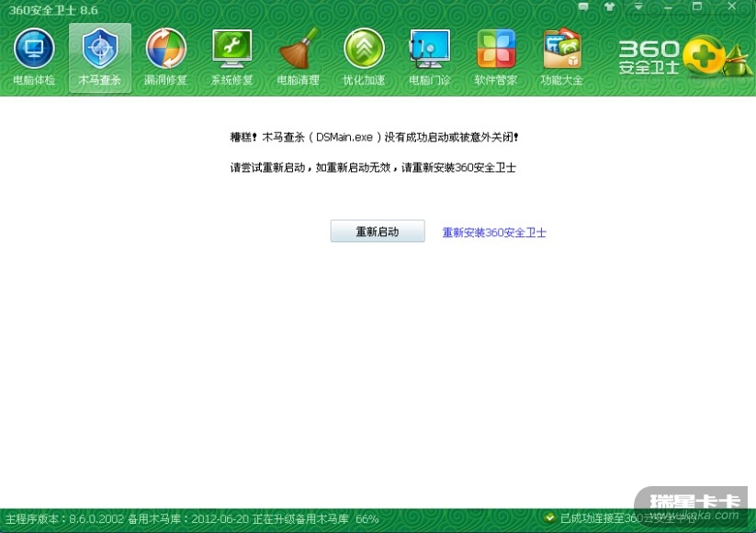Open the skin changer shirt icon
Viewport: 756px width, 533px height.
pyautogui.click(x=609, y=6)
